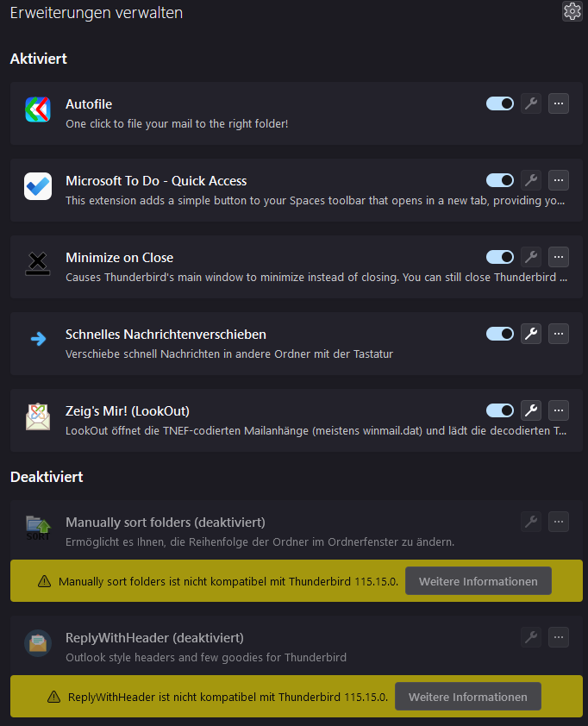Disable the Autofile extension toggle
The image size is (588, 726).
[500, 103]
